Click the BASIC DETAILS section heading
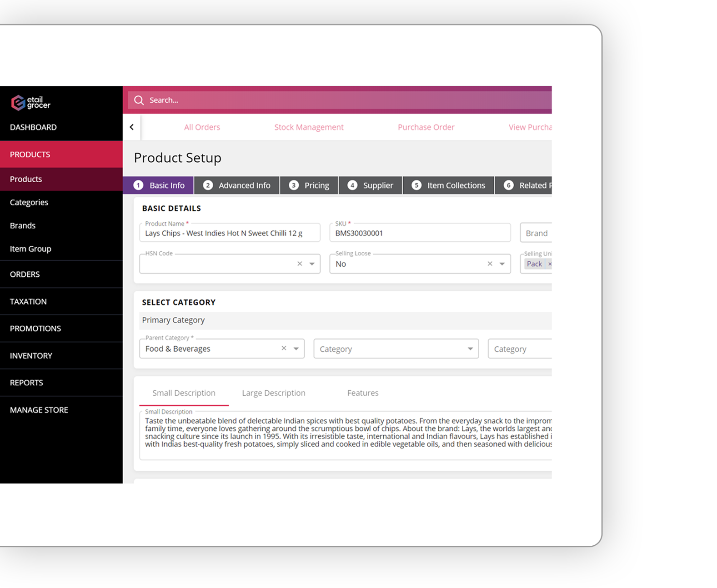The width and height of the screenshot is (717, 588). tap(171, 208)
